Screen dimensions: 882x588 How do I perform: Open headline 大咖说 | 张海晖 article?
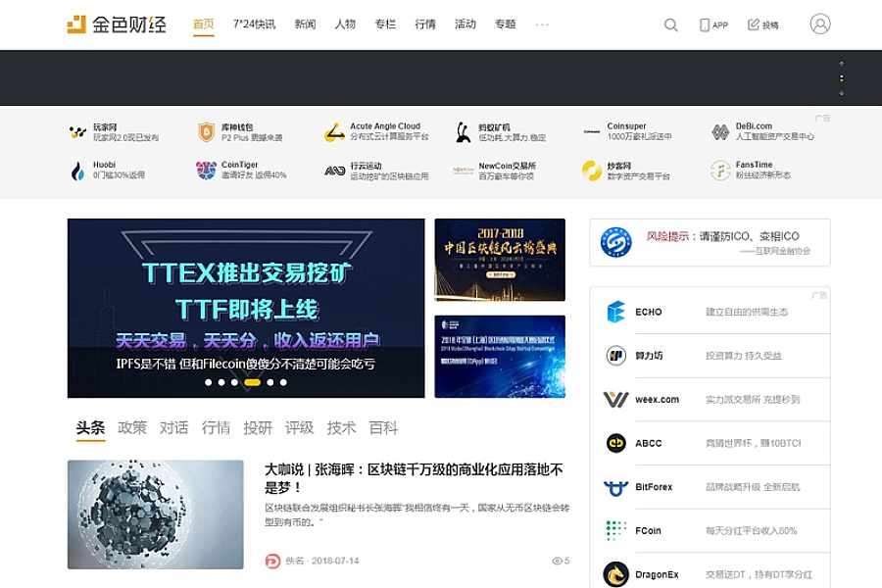(x=414, y=477)
